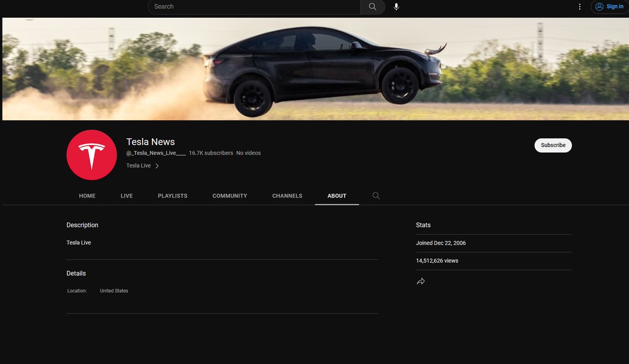The width and height of the screenshot is (629, 364).
Task: Click the 14,512,626 views stat
Action: point(437,261)
